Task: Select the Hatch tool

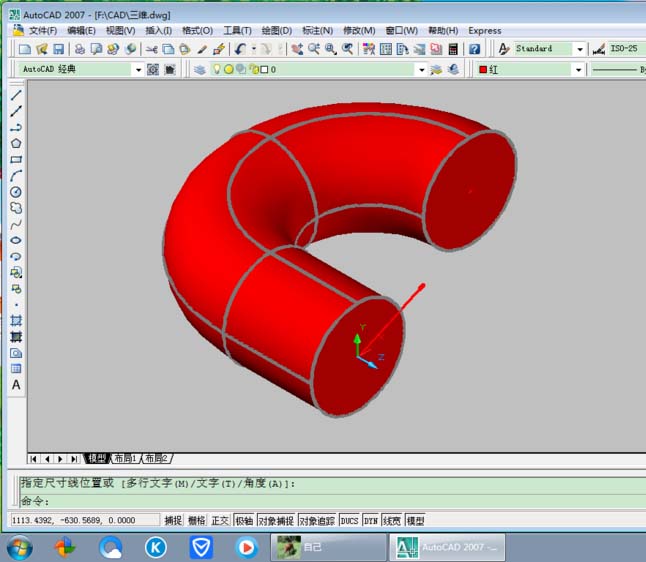Action: click(x=16, y=321)
